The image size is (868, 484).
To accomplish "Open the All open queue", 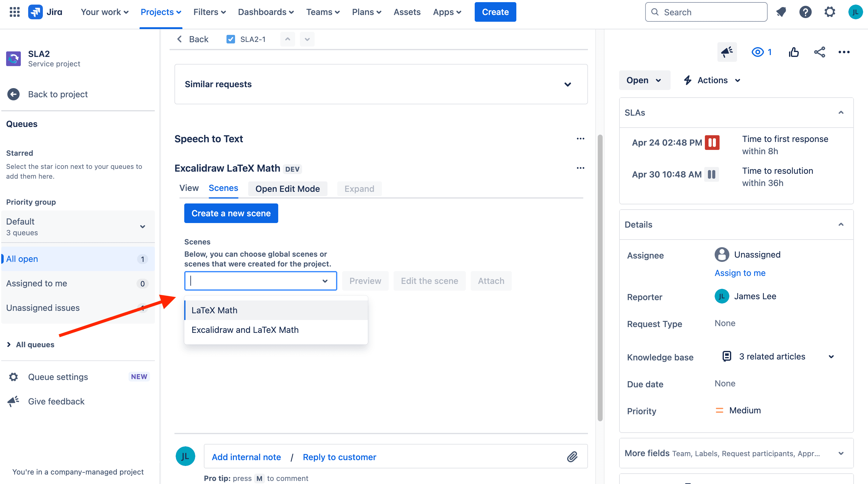I will (78, 259).
